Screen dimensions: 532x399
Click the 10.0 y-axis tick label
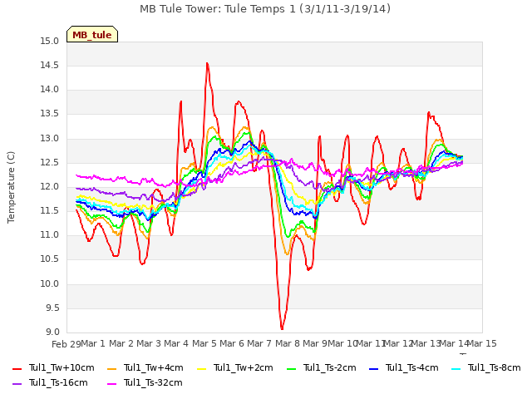click(50, 284)
